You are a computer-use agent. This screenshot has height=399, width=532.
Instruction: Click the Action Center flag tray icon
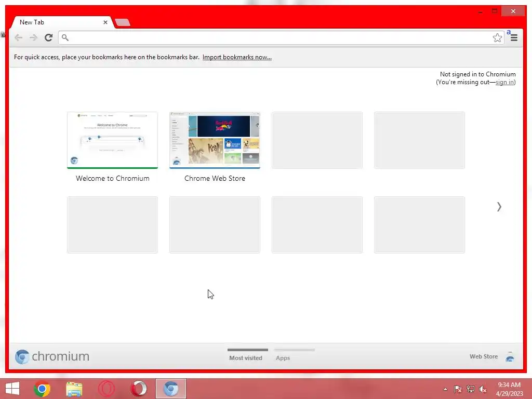tap(458, 389)
